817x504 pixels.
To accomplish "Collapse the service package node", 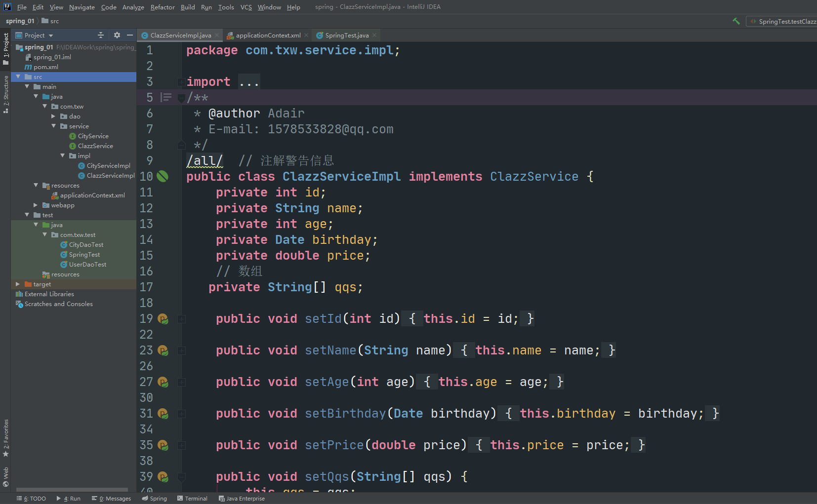I will pyautogui.click(x=53, y=126).
